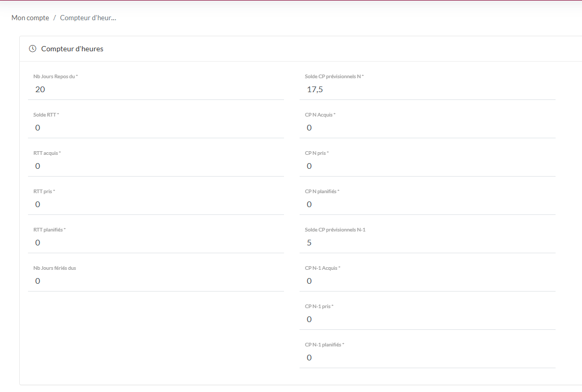Click the CP N-1 planifiés field

427,358
